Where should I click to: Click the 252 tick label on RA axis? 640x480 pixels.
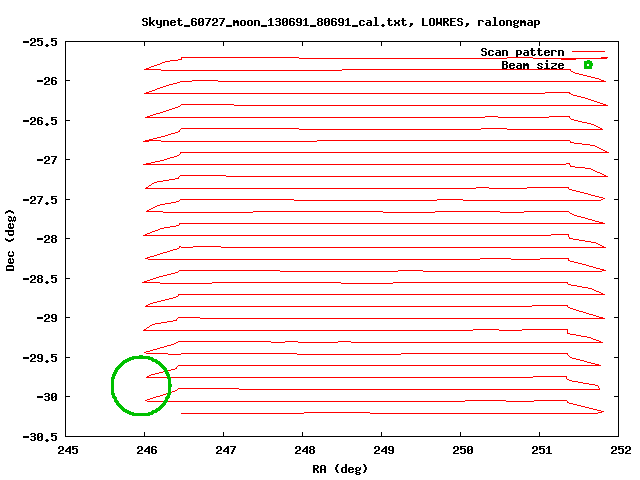coord(620,450)
